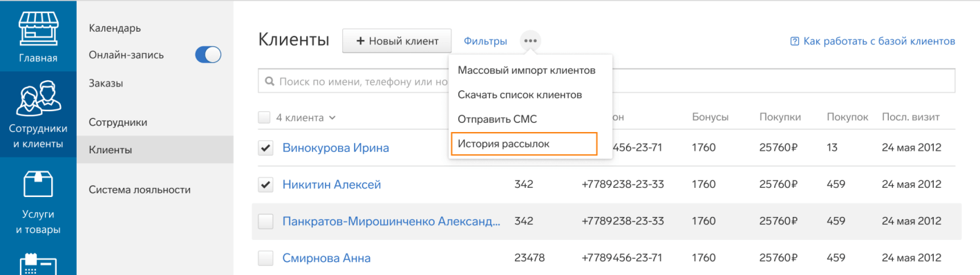The width and height of the screenshot is (980, 275).
Task: Expand the 4 клиента dropdown arrow
Action: point(332,117)
